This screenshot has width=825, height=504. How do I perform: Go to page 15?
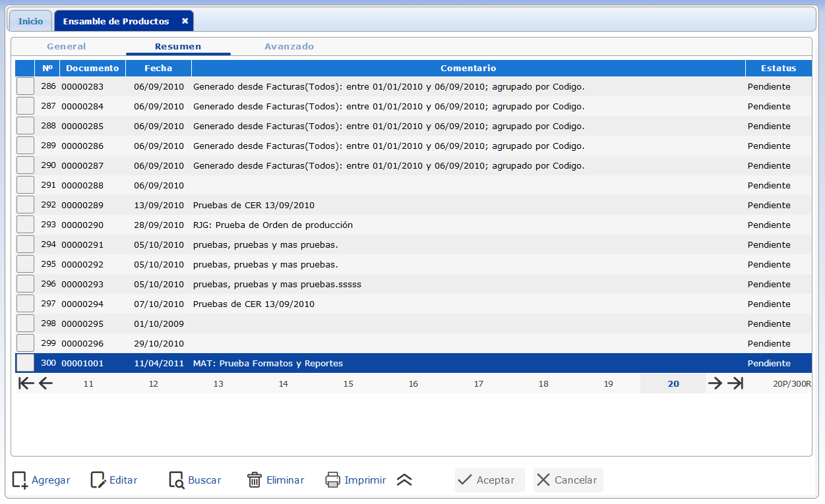pos(348,383)
